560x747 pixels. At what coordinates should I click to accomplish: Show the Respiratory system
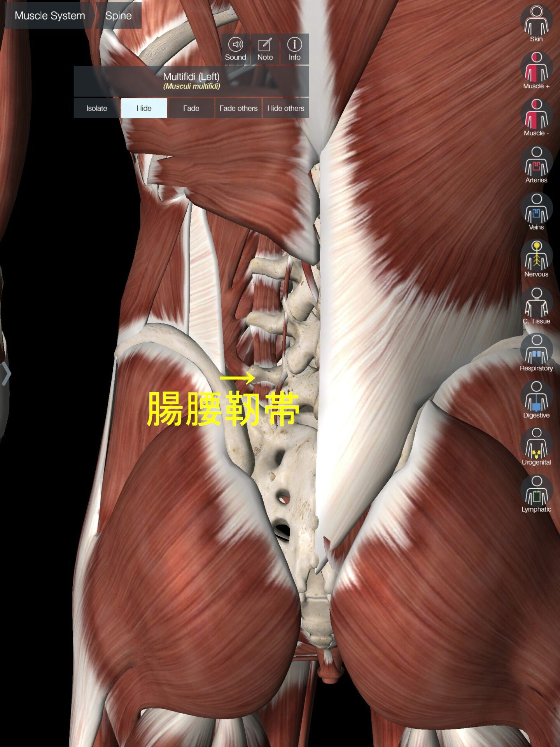tap(536, 351)
